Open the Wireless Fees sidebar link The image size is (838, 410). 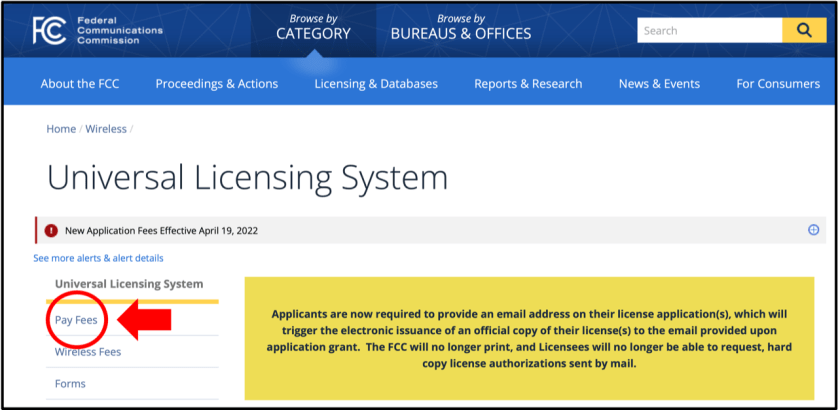point(87,352)
